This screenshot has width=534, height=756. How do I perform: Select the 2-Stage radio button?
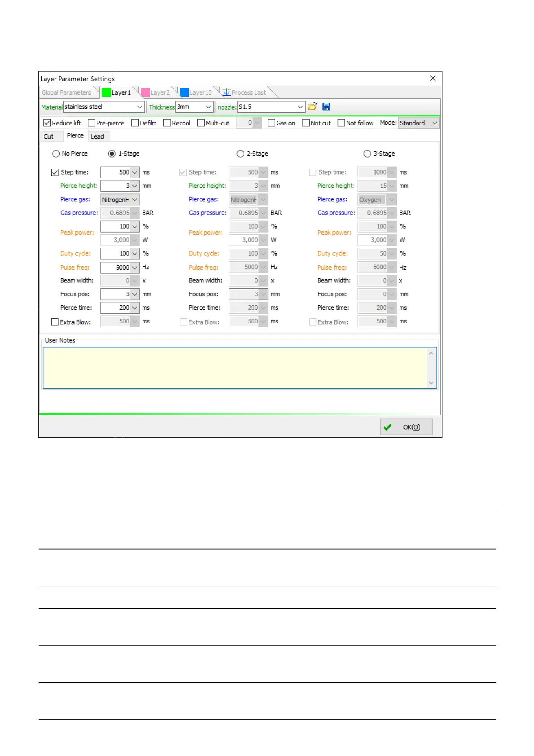[x=241, y=154]
